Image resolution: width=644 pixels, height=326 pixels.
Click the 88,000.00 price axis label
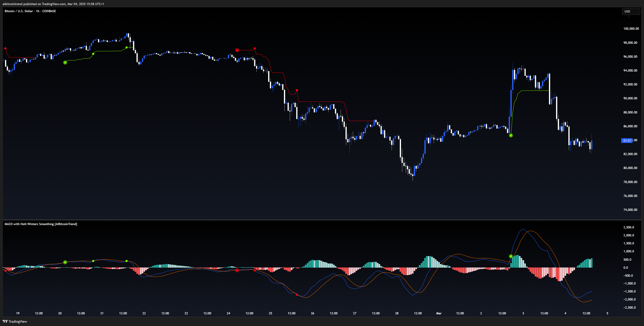[x=630, y=112]
